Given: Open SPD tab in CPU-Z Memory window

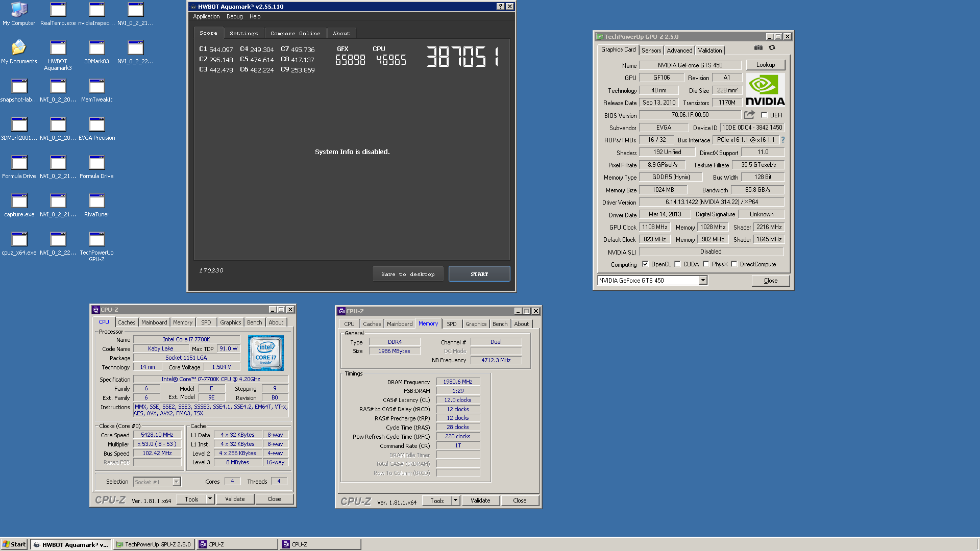Looking at the screenshot, I should coord(451,324).
